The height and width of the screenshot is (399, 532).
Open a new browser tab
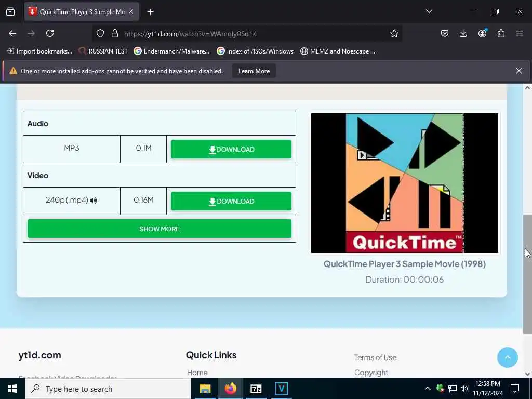click(150, 12)
